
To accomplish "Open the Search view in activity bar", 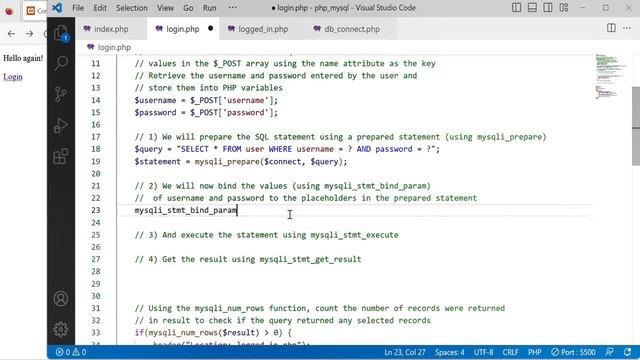I will pos(61,63).
